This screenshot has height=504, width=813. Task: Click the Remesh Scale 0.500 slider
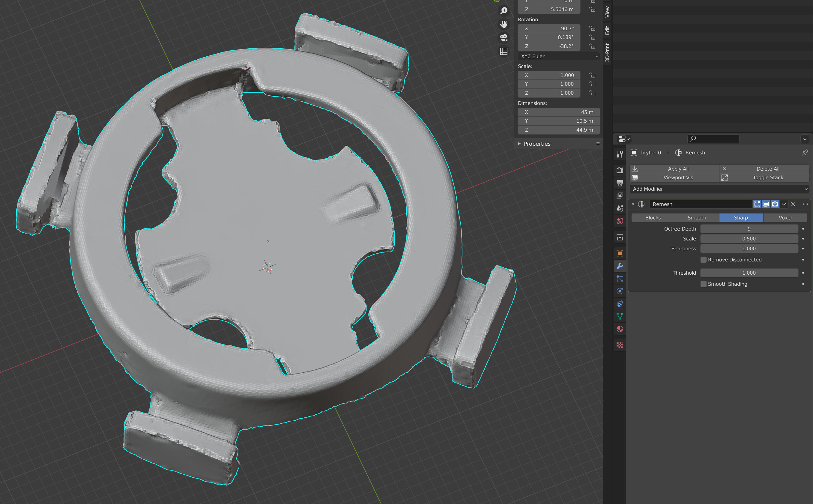click(749, 239)
